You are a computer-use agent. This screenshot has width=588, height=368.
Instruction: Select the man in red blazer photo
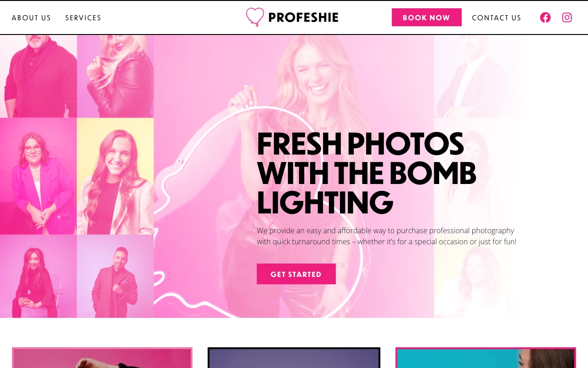[115, 276]
